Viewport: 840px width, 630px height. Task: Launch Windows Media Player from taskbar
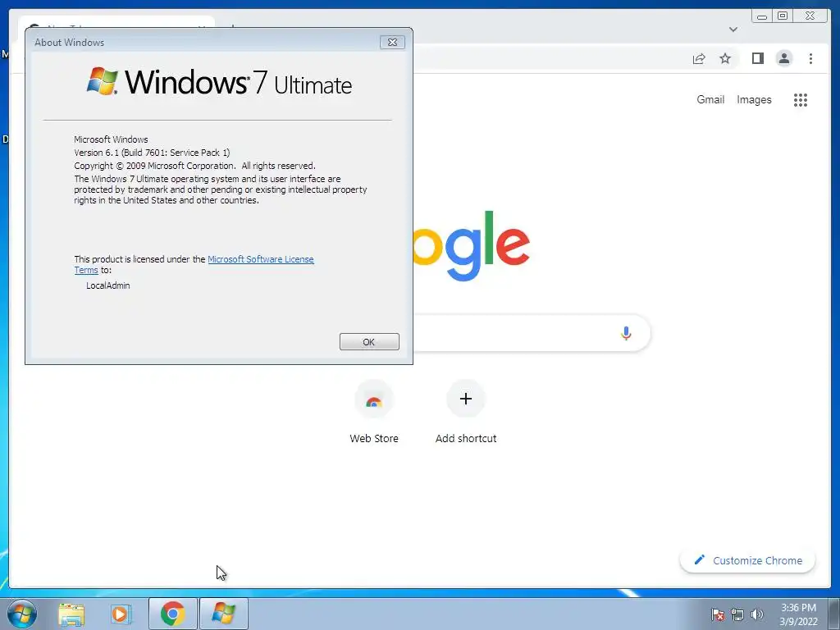121,614
